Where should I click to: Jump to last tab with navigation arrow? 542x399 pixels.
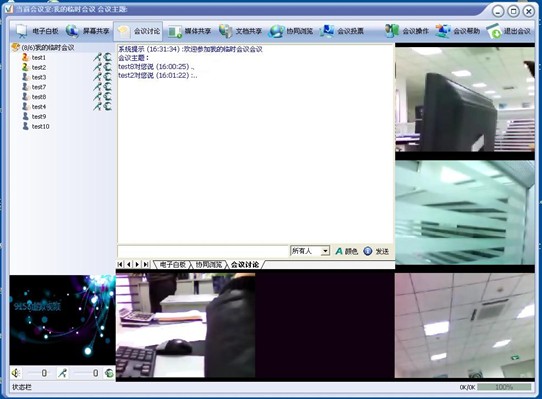[146, 265]
